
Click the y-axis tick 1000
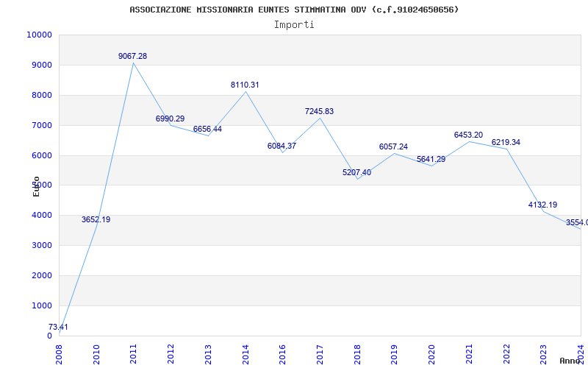point(41,305)
